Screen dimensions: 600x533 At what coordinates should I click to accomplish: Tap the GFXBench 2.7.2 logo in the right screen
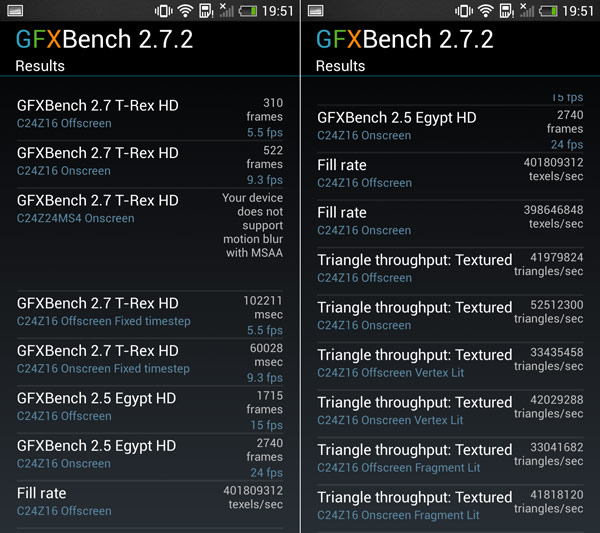coord(404,39)
